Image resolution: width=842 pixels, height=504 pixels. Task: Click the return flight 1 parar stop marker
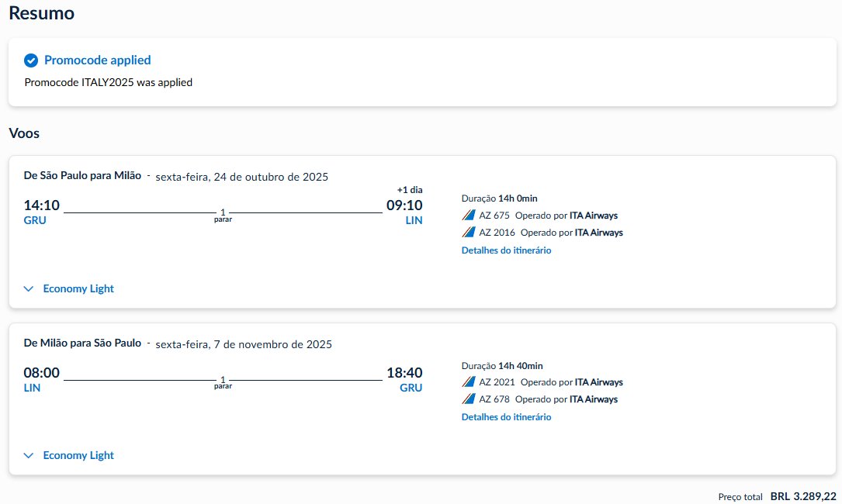(223, 382)
